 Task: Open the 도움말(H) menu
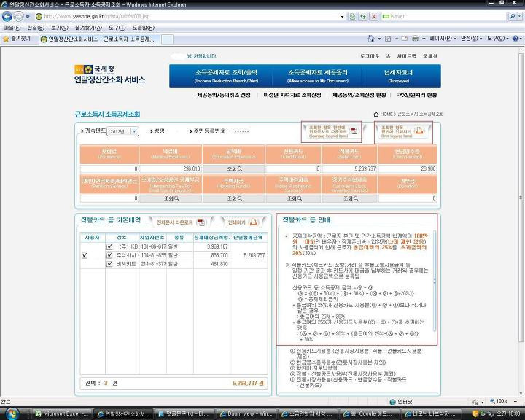[144, 28]
